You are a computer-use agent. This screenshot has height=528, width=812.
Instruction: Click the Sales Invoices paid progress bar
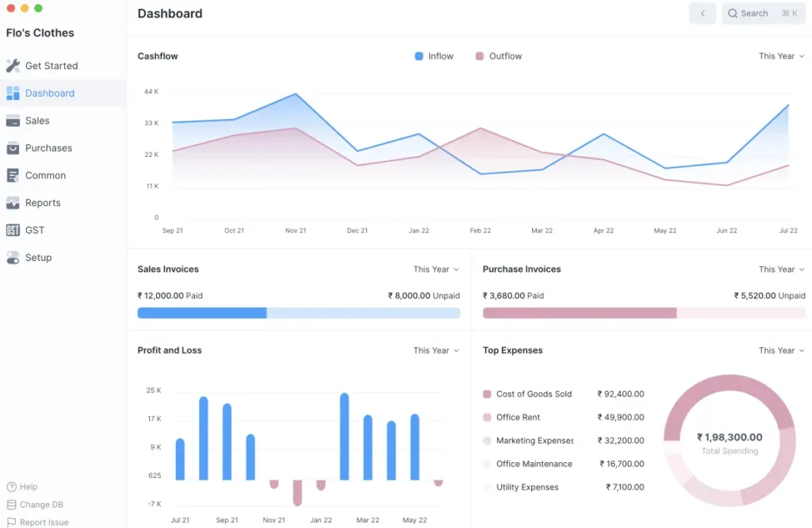point(202,312)
